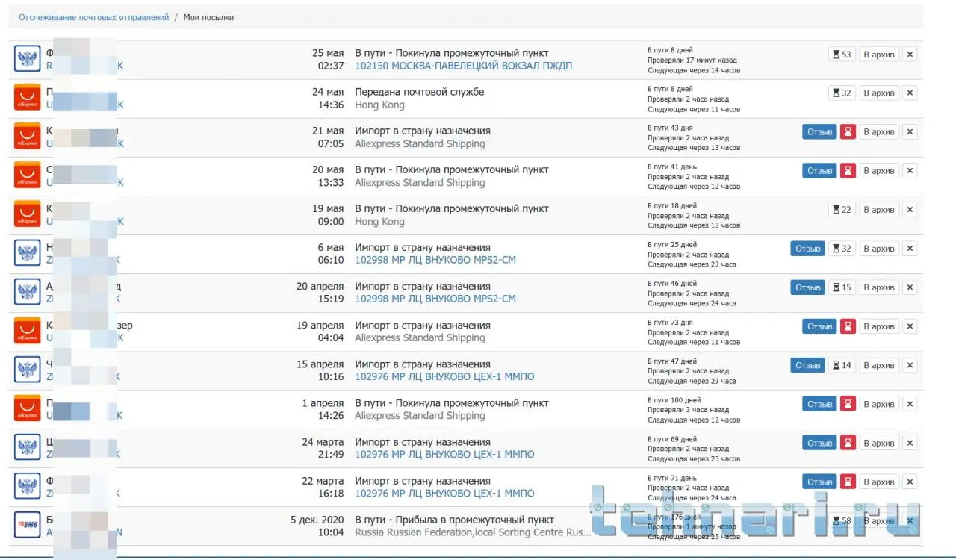
Task: Click the AliExpress logo in 21 мая row
Action: coord(28,137)
